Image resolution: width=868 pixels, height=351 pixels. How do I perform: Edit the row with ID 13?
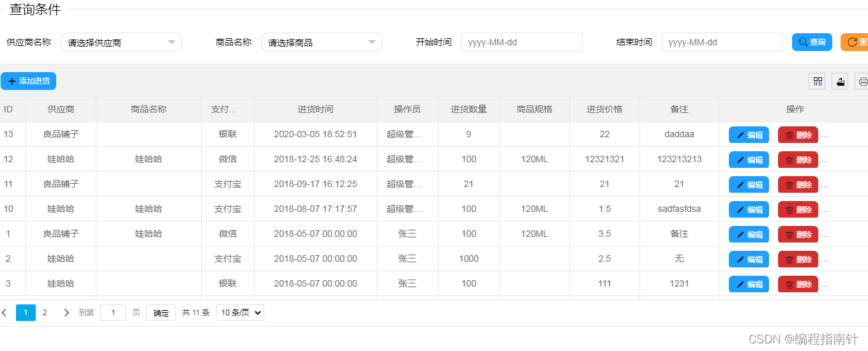tap(749, 135)
